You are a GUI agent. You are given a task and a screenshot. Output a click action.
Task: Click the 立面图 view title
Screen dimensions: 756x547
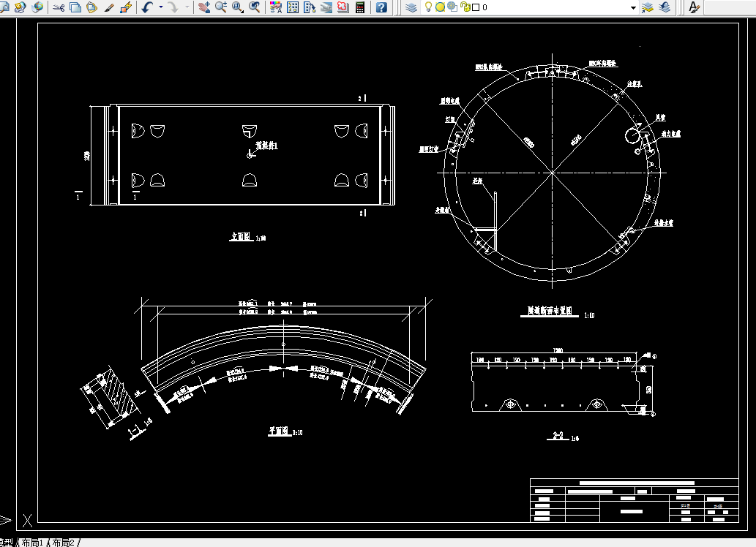tap(241, 236)
